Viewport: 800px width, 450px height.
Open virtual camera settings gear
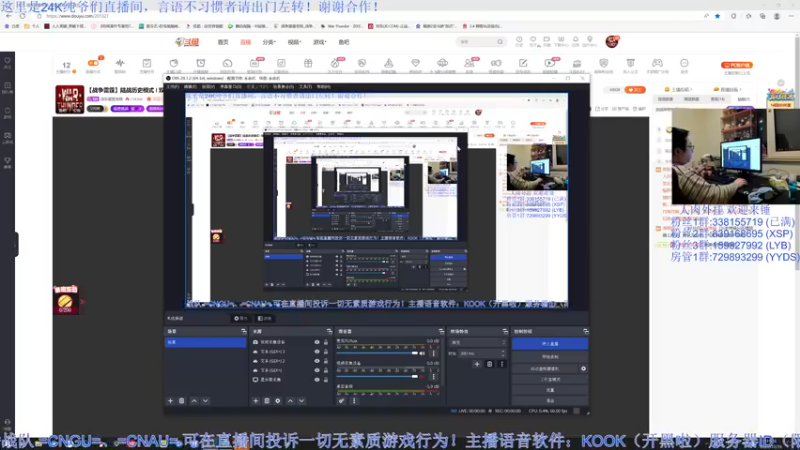click(583, 368)
